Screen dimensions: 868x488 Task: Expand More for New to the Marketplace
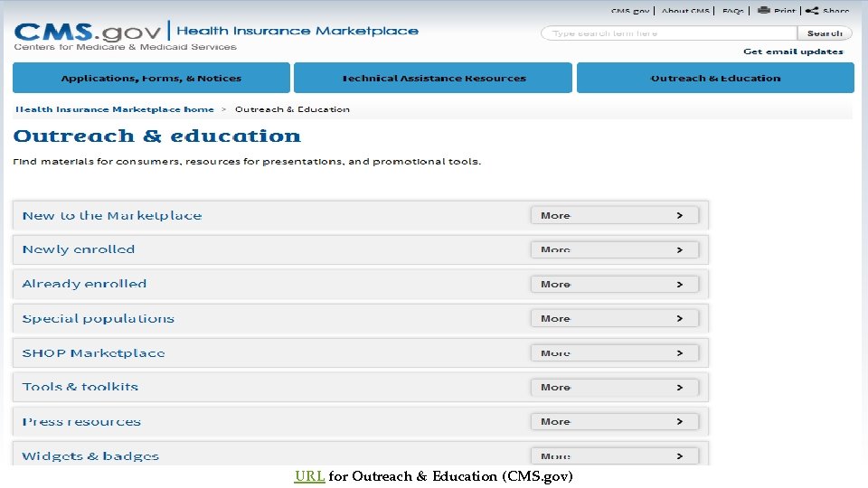(615, 215)
